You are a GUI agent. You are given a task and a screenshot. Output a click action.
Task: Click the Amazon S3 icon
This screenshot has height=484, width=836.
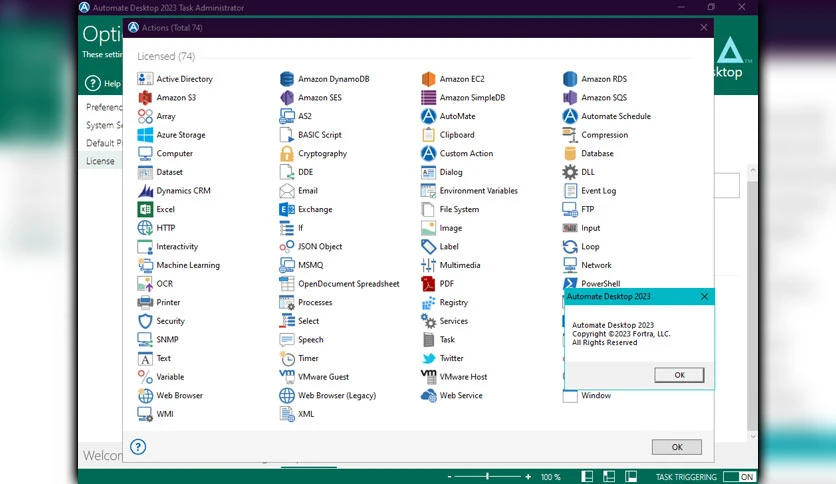pyautogui.click(x=145, y=98)
